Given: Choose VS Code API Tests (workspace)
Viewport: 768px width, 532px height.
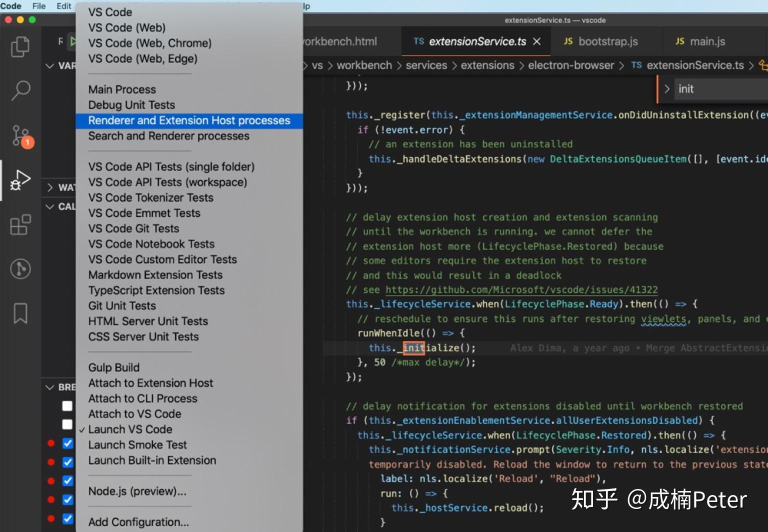Looking at the screenshot, I should pyautogui.click(x=189, y=182).
